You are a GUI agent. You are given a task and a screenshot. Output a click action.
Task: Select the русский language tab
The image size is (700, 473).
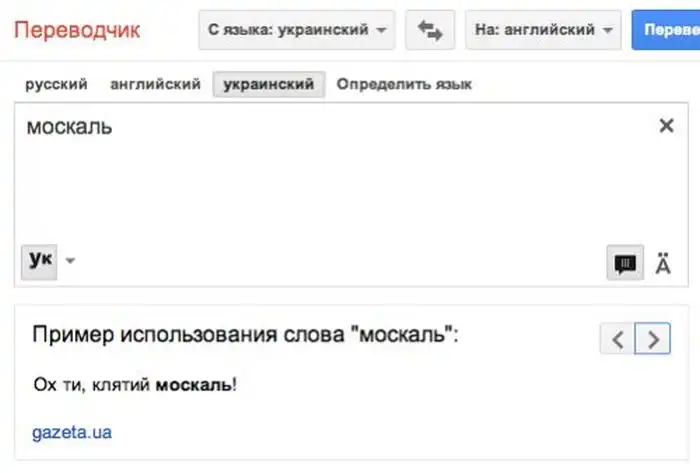tap(56, 84)
